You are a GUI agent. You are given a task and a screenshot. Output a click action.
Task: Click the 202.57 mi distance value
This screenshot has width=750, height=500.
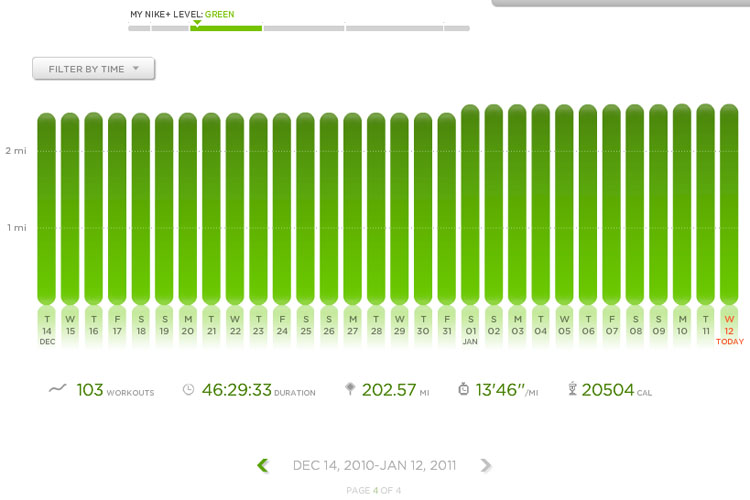pos(395,390)
